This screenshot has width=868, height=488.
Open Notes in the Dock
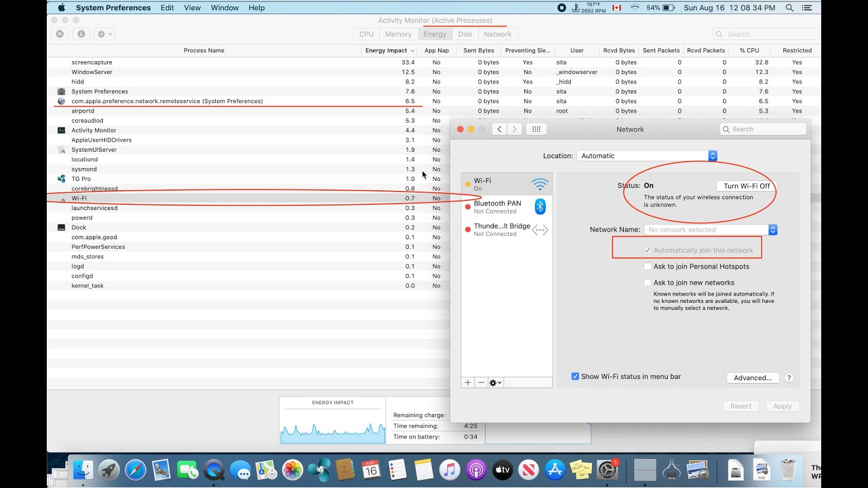pos(424,469)
